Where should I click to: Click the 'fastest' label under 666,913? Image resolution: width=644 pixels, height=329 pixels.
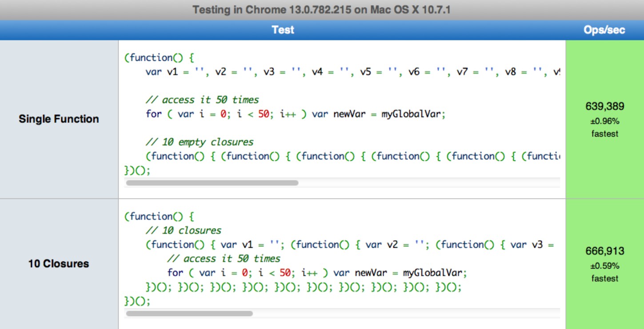click(604, 278)
